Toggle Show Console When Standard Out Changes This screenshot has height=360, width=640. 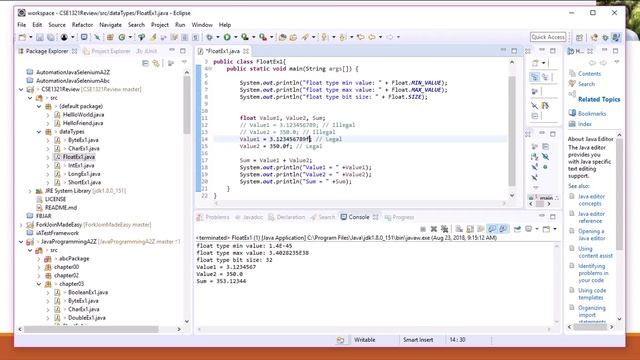[492, 229]
